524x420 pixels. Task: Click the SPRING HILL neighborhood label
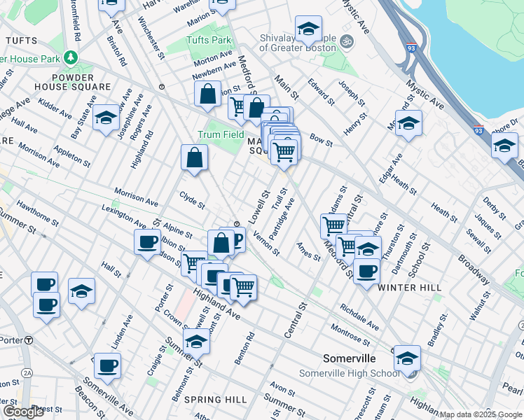216,400
